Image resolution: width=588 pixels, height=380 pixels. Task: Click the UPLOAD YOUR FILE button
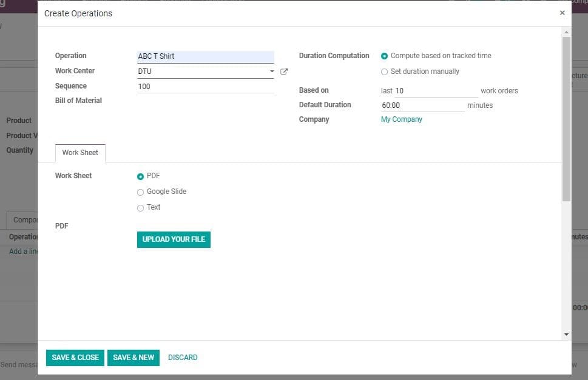click(174, 239)
